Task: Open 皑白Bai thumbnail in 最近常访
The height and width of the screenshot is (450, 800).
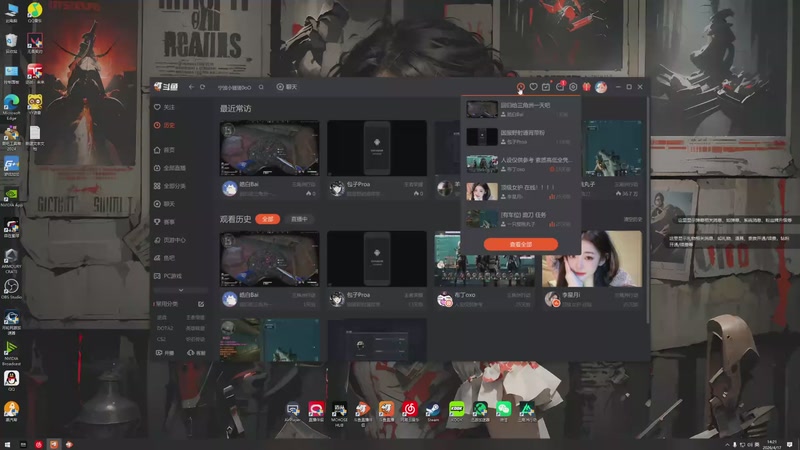Action: tap(269, 148)
